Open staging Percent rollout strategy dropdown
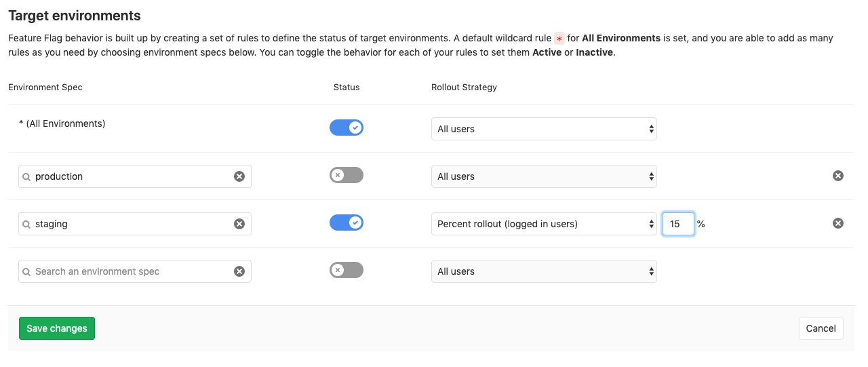 544,224
